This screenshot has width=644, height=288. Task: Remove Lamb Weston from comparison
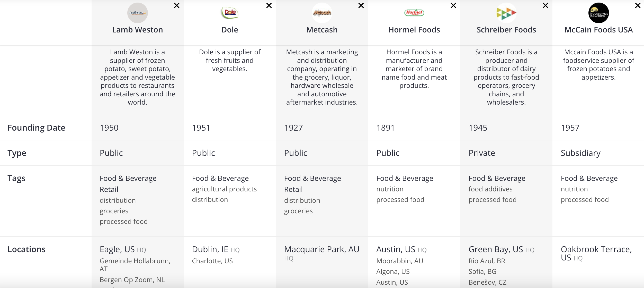[x=177, y=5]
